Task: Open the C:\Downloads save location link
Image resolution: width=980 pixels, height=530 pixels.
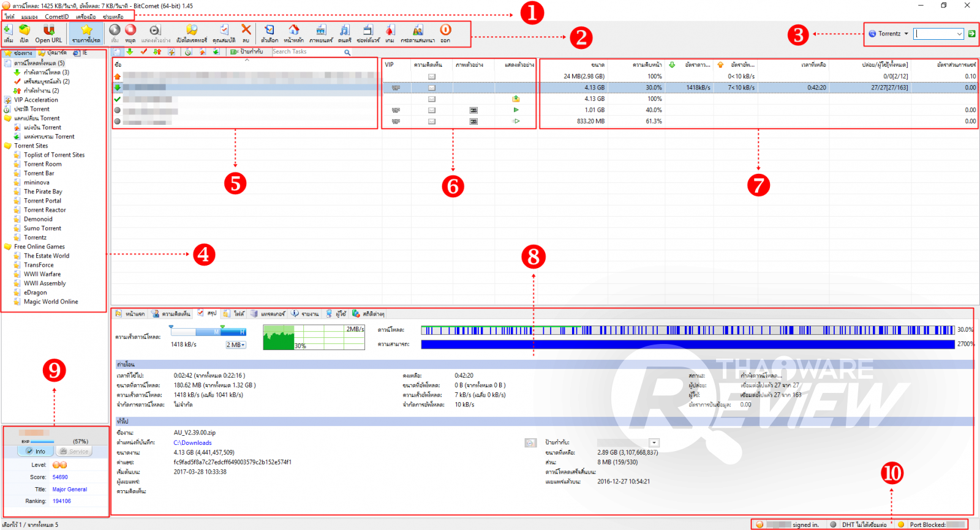Action: (192, 443)
